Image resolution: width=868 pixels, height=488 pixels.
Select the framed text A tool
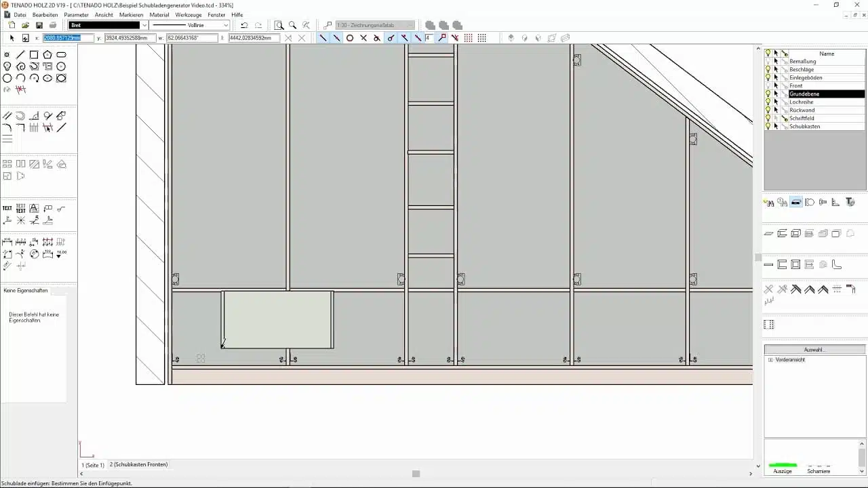click(34, 209)
